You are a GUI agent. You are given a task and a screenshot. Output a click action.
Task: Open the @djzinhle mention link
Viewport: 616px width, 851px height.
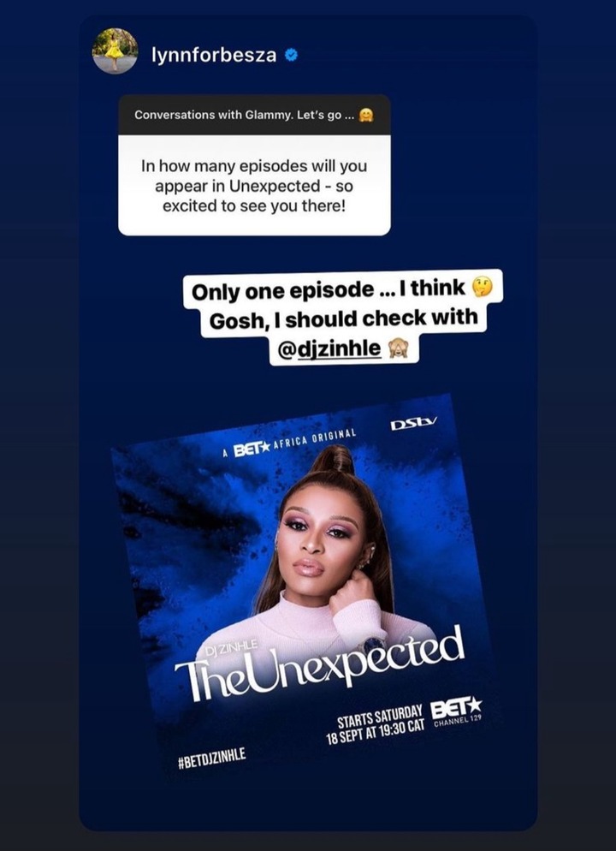pyautogui.click(x=329, y=349)
